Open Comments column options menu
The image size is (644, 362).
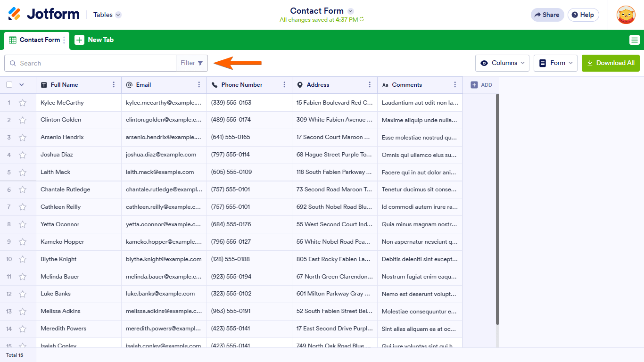click(x=455, y=85)
